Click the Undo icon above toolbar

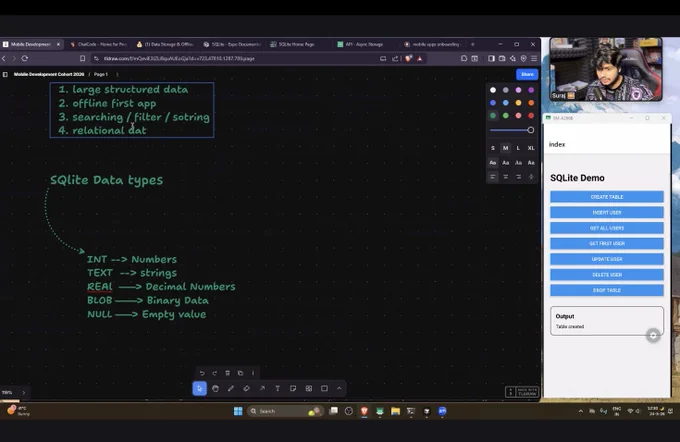202,373
